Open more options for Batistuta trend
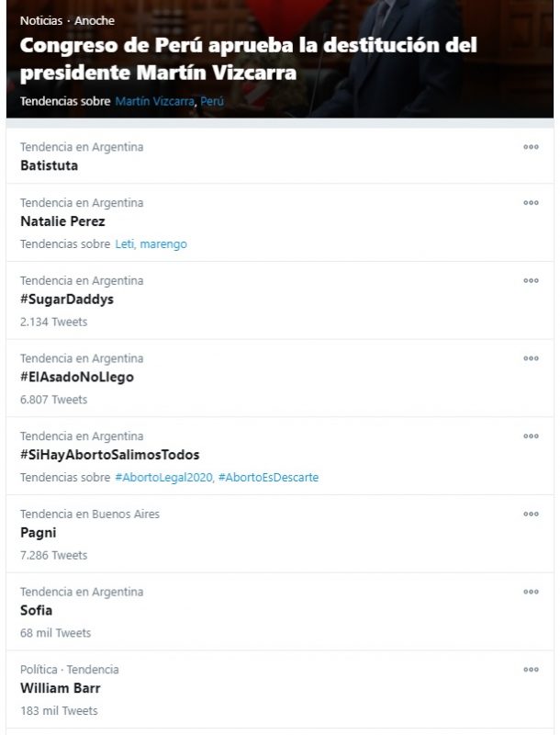 coord(531,147)
